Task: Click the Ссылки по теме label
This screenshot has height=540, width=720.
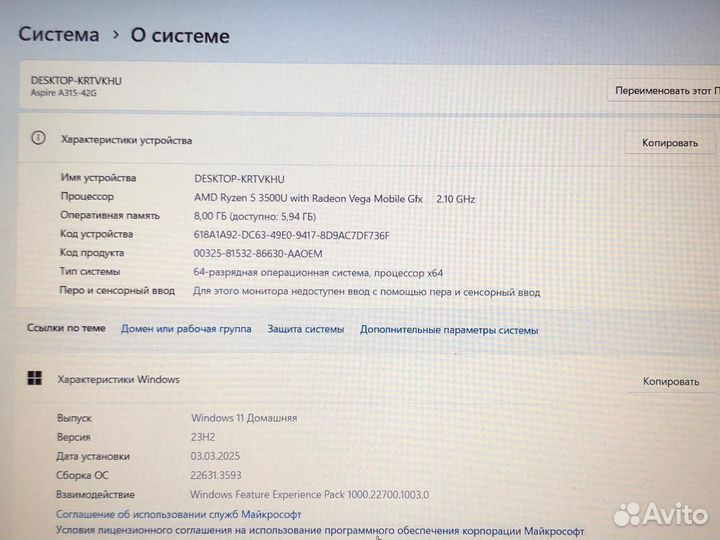Action: tap(66, 328)
